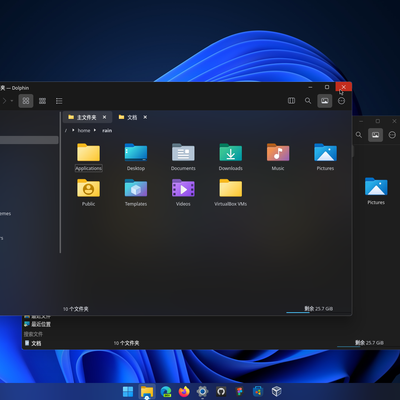Launch Microsoft Edge from taskbar
This screenshot has height=400, width=400.
point(166,391)
